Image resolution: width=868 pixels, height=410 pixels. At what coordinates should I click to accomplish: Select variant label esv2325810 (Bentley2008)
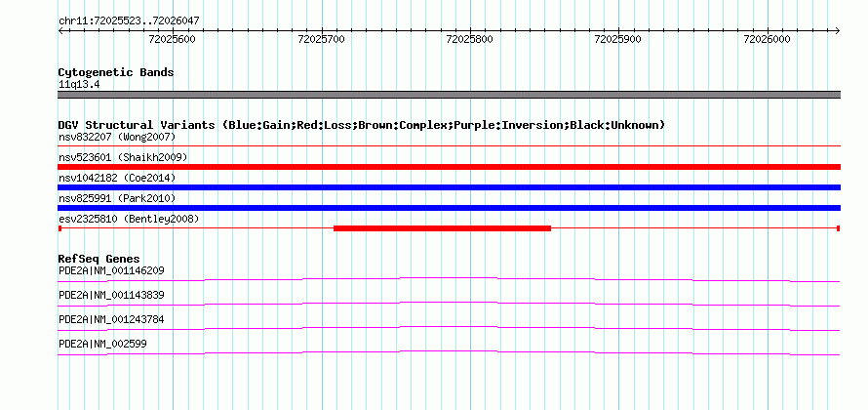point(129,219)
